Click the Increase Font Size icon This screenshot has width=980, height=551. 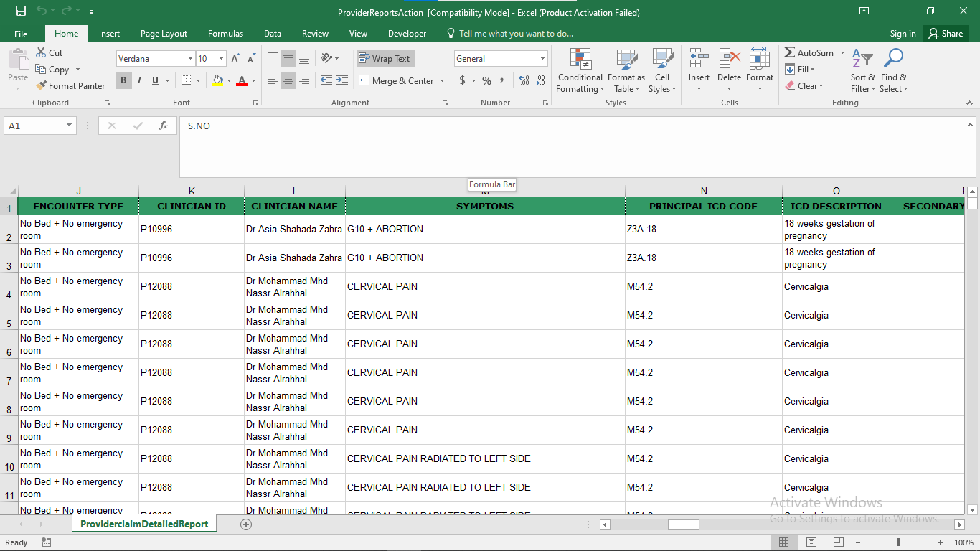pos(235,59)
